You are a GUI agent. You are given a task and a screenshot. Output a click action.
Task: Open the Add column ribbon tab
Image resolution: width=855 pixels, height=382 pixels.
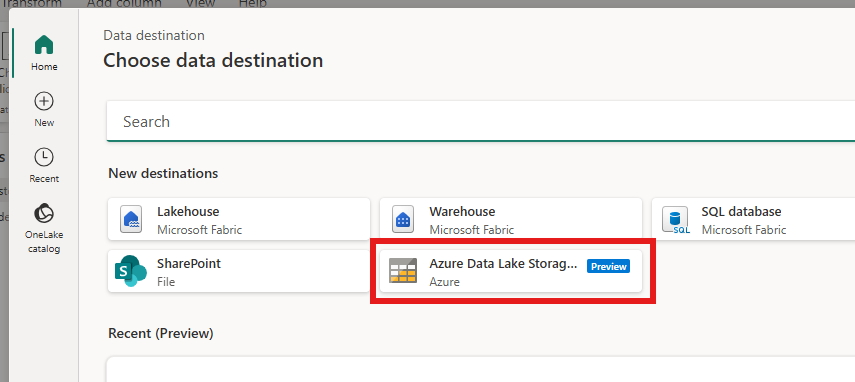124,4
